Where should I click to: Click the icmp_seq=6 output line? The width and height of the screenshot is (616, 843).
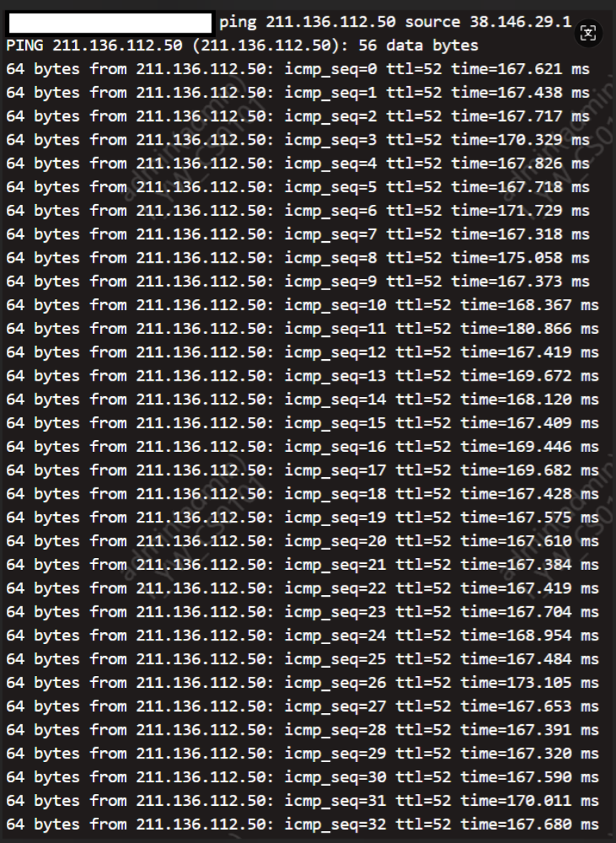coord(298,210)
